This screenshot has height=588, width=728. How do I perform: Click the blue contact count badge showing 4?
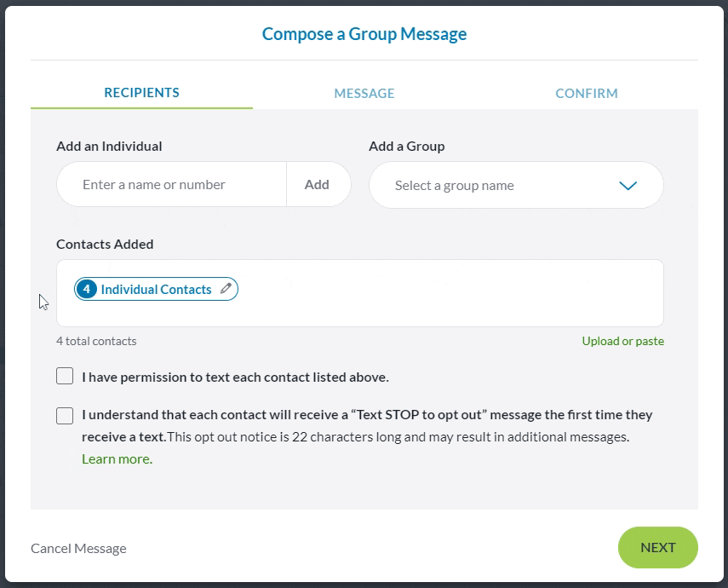[86, 289]
